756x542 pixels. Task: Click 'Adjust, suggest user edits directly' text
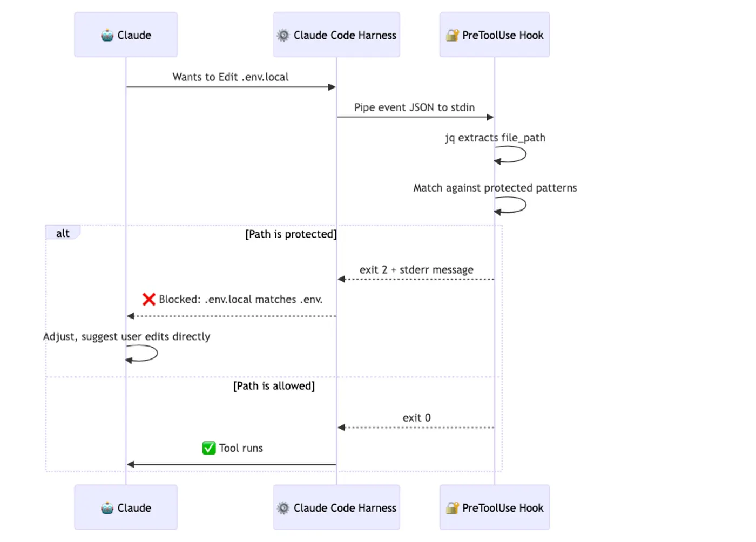tap(127, 336)
